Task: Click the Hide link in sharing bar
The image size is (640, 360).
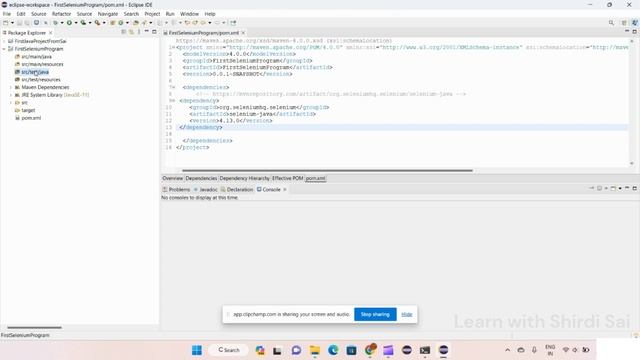Action: (x=407, y=314)
